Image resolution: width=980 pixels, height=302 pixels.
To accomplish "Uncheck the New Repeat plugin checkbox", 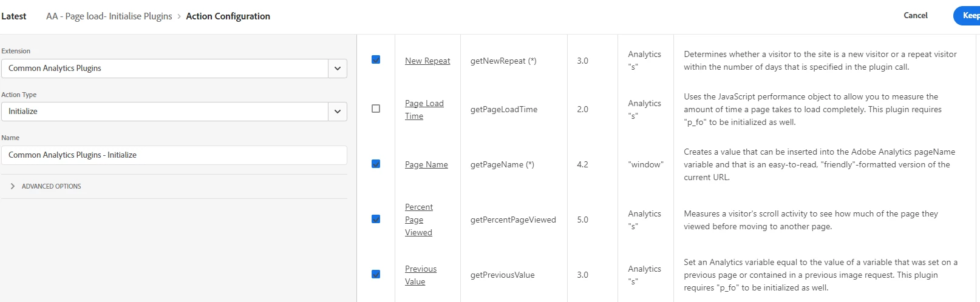I will tap(376, 59).
